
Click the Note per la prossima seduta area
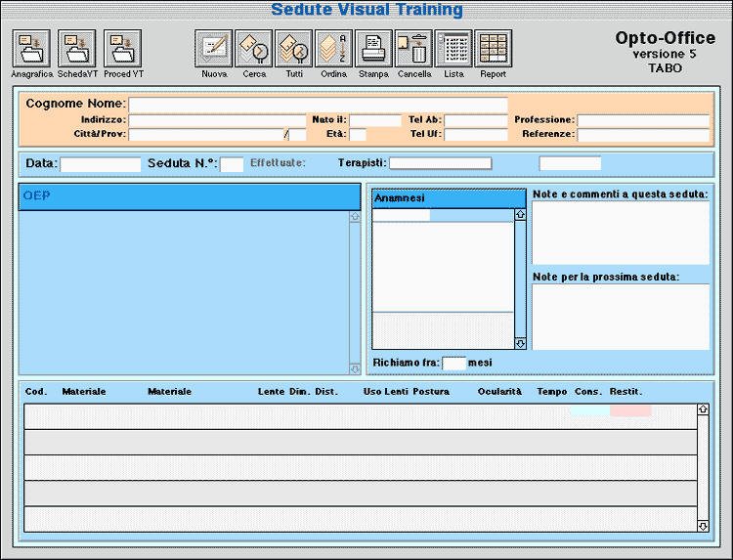click(x=621, y=317)
